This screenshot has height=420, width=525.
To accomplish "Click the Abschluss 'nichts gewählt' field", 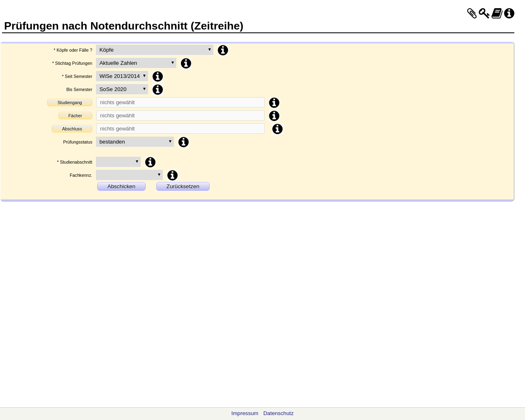I will tap(180, 128).
